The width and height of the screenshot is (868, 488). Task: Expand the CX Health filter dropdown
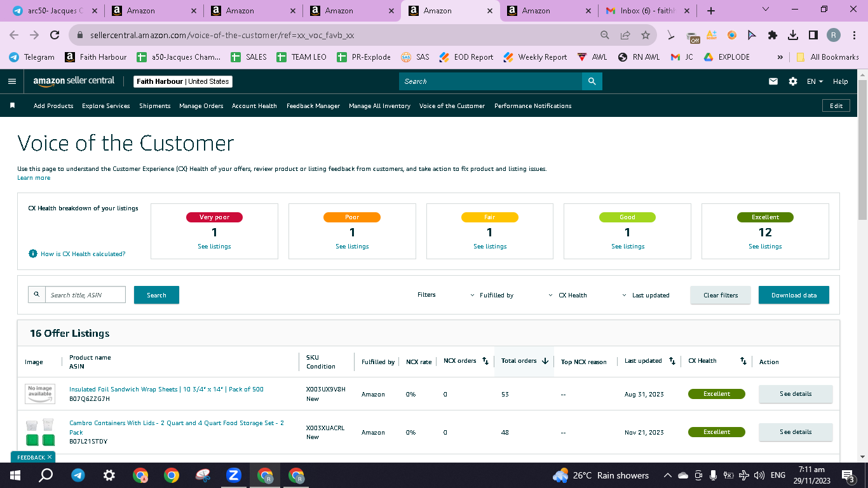tap(568, 295)
